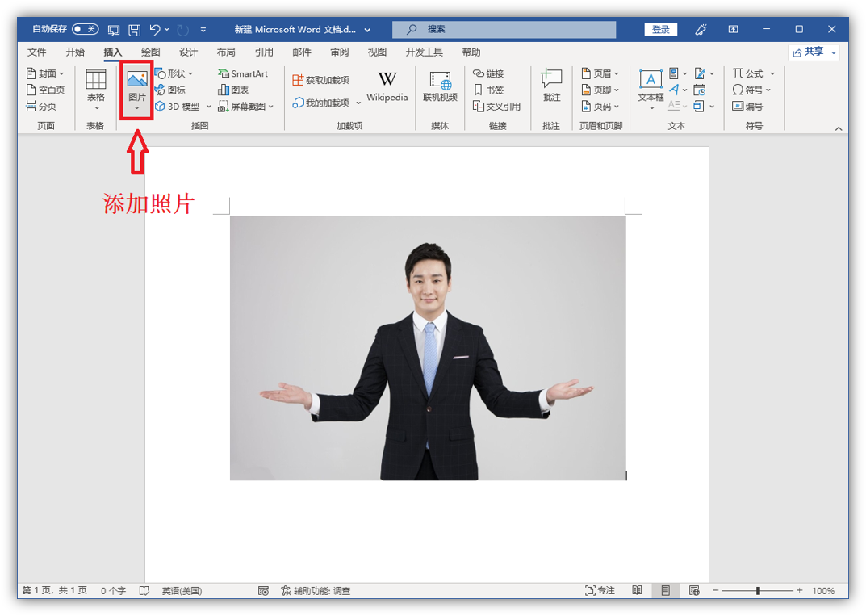Insert a cross-reference (交叉引用)

coord(496,106)
